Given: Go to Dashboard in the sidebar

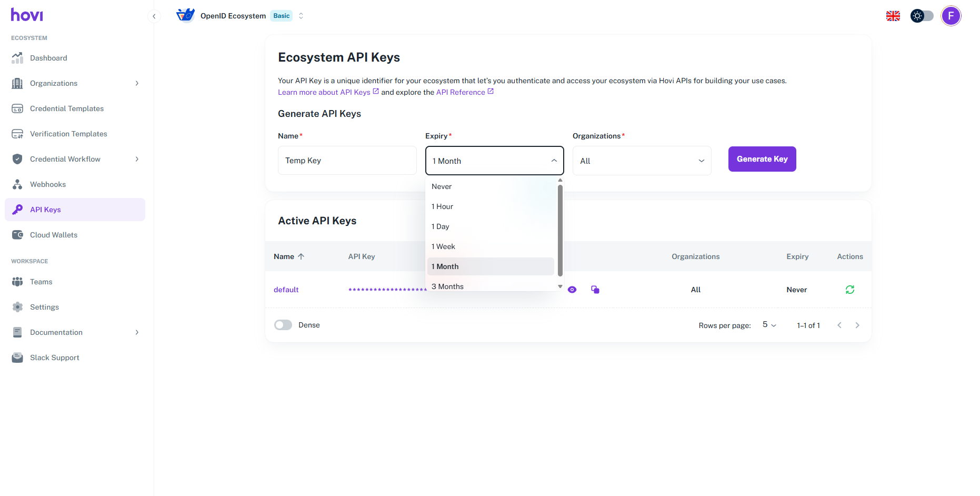Looking at the screenshot, I should [48, 58].
